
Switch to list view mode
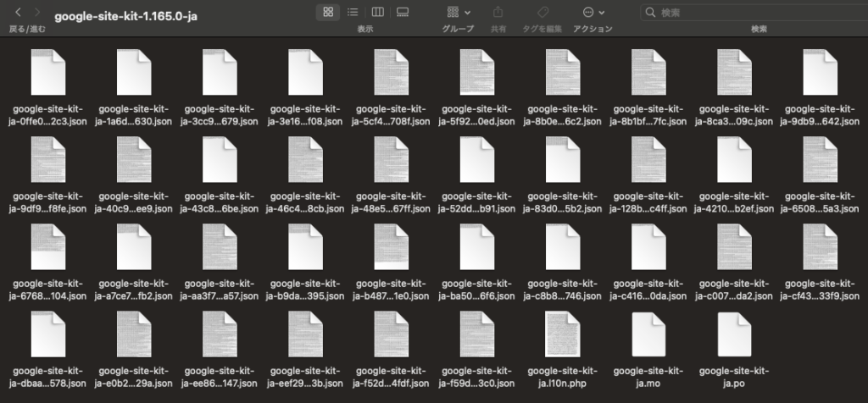(x=353, y=13)
